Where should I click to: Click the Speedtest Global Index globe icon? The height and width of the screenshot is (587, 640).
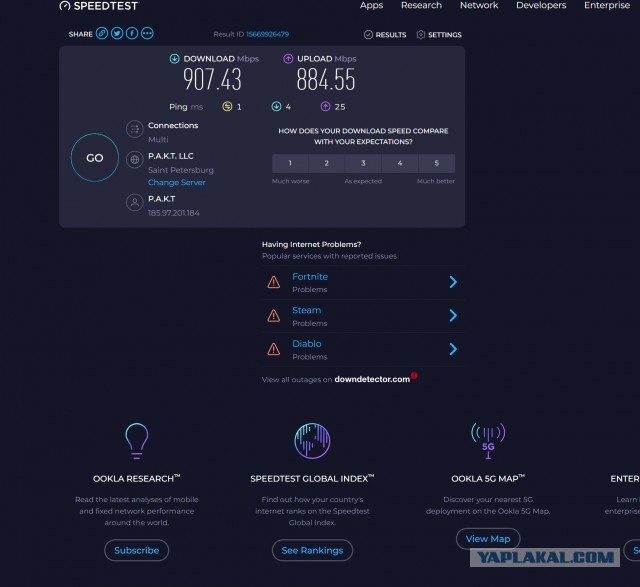tap(312, 441)
